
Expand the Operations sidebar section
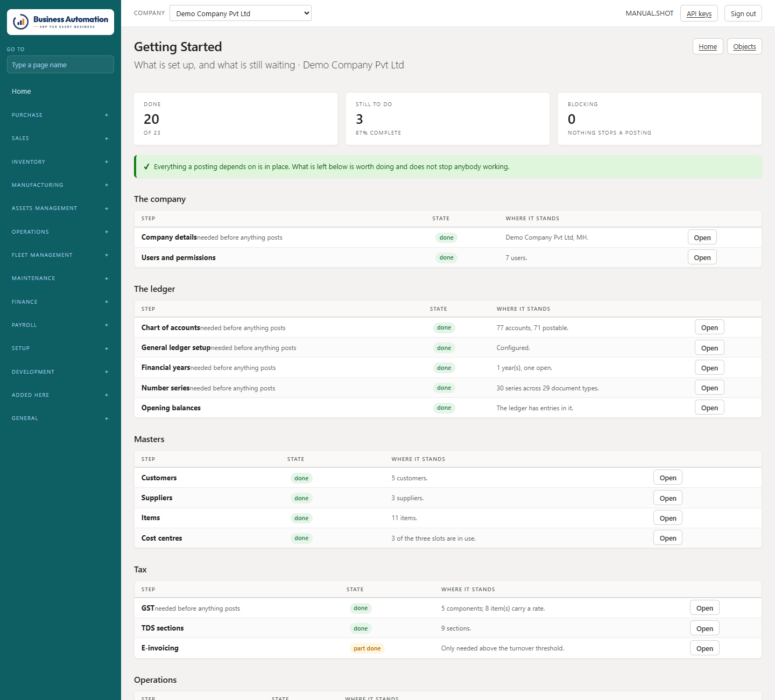60,232
